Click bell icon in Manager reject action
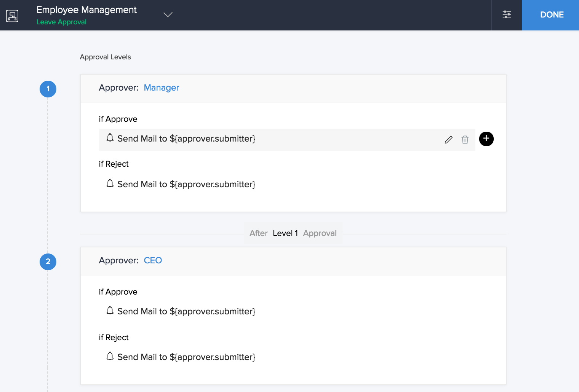This screenshot has width=579, height=392. 110,183
